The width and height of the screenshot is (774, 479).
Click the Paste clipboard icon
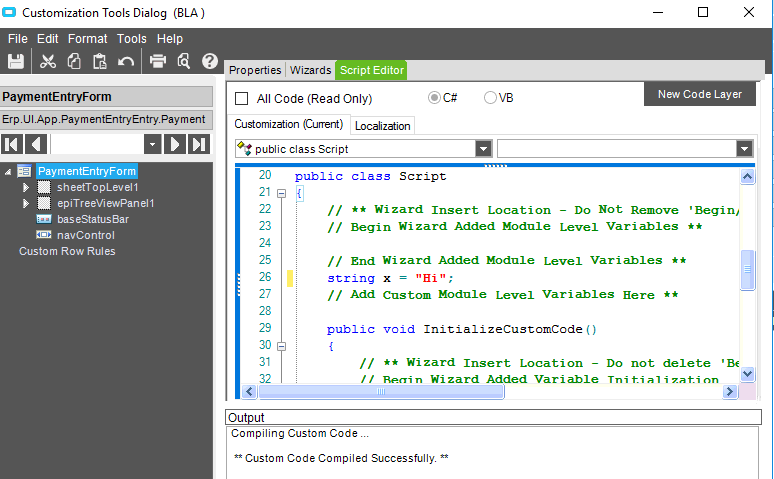pos(100,61)
